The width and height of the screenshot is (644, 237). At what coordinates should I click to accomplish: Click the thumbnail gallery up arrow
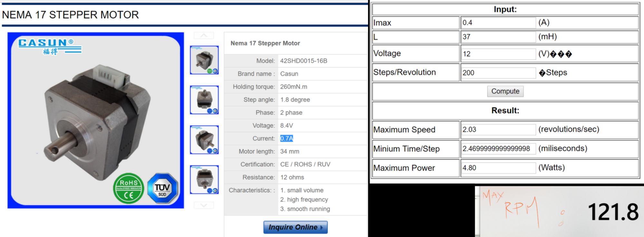(204, 35)
